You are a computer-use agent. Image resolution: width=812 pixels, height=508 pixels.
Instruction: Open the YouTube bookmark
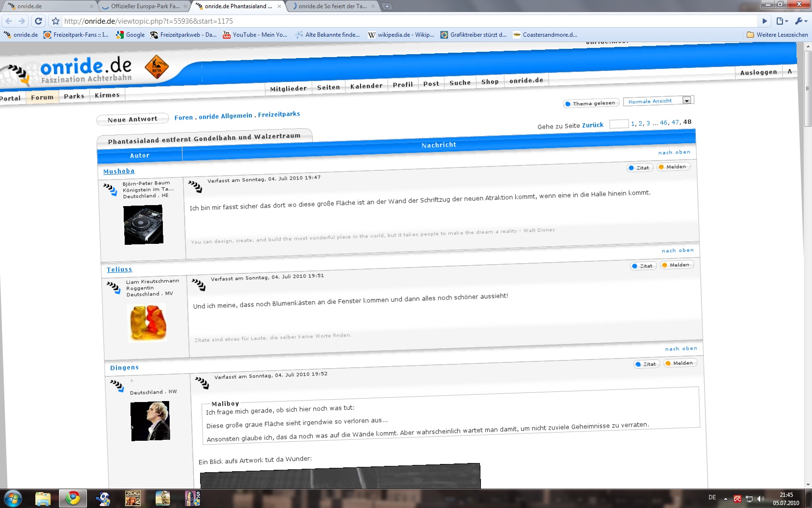(x=255, y=35)
